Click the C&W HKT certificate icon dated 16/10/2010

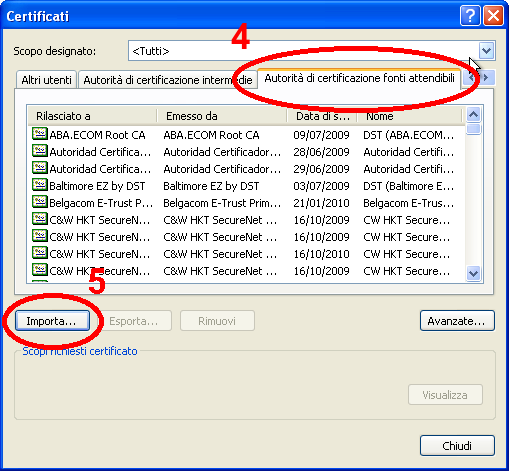(x=40, y=253)
